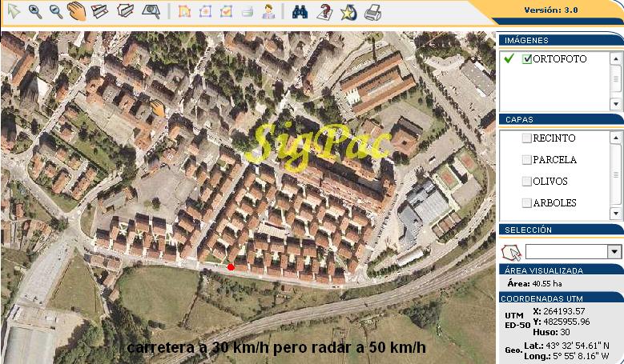624x364 pixels.
Task: Click the printer icon in toolbar
Action: 372,12
